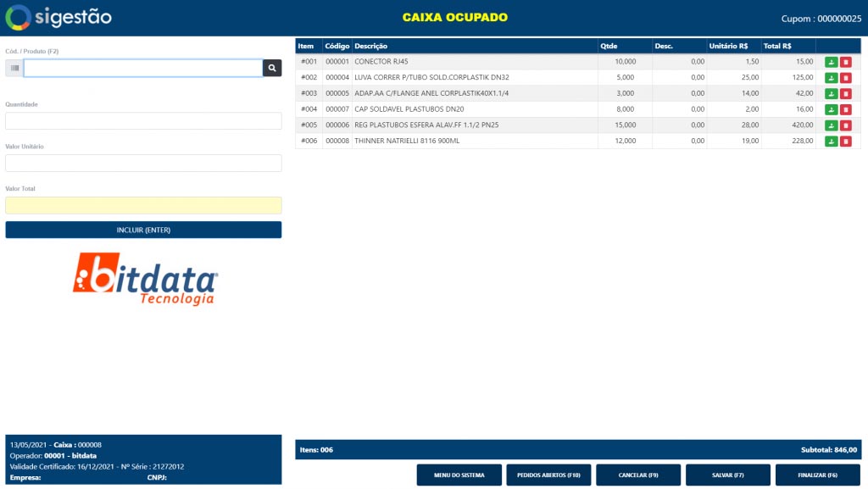Open Pedidos Abertos (F10)
This screenshot has width=868, height=489.
pos(548,475)
